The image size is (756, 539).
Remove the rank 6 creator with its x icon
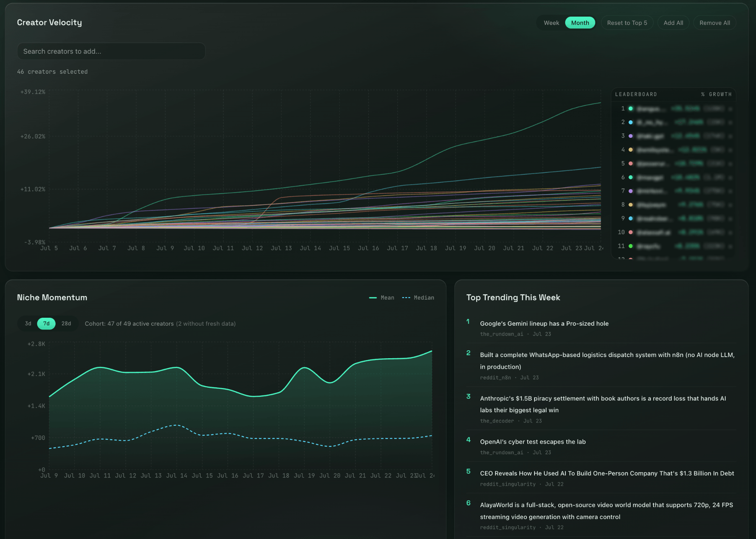point(730,177)
